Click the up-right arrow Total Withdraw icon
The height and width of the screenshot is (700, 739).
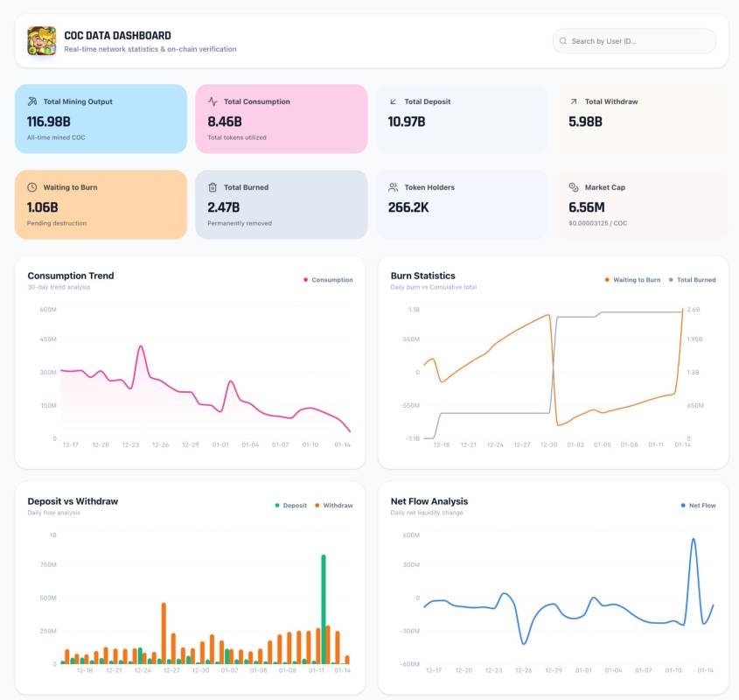(x=574, y=101)
